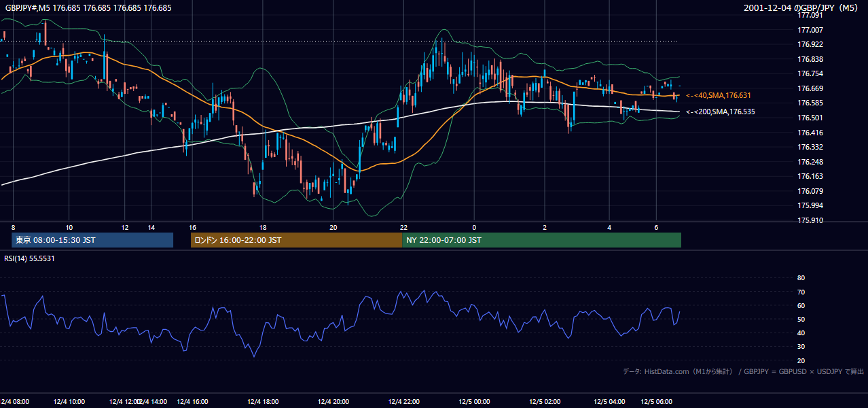The height and width of the screenshot is (408, 868).
Task: Click the 176.248 price axis label
Action: 810,162
